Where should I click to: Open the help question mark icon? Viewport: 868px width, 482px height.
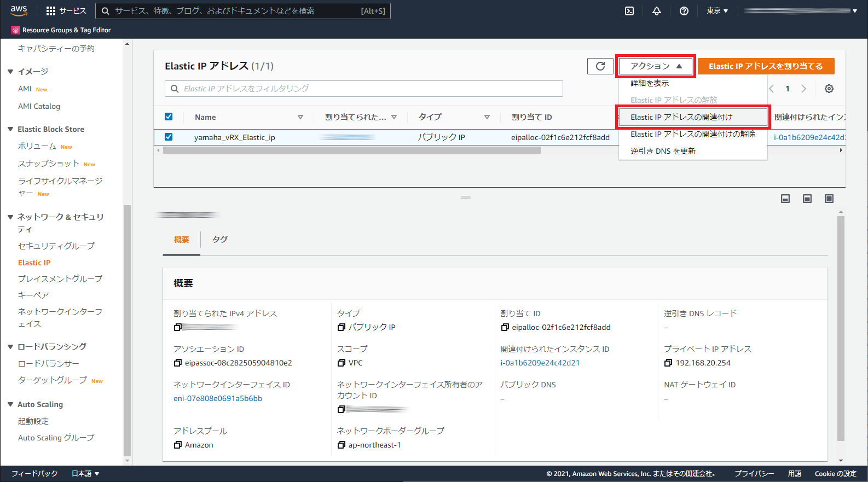pos(684,11)
